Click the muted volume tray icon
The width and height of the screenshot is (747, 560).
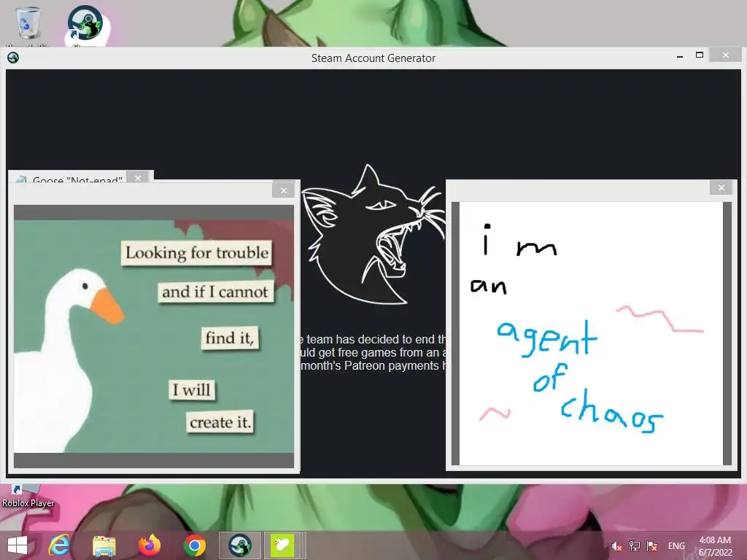point(616,546)
